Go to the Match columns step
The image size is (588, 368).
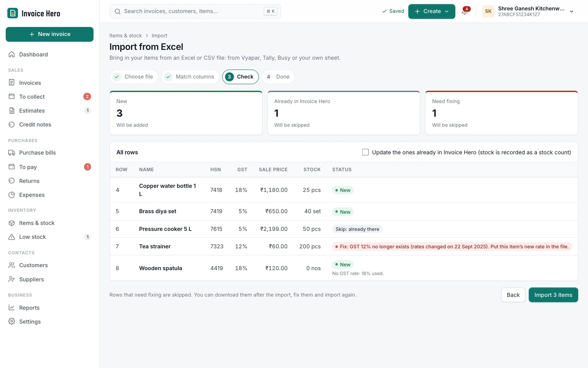[x=190, y=77]
